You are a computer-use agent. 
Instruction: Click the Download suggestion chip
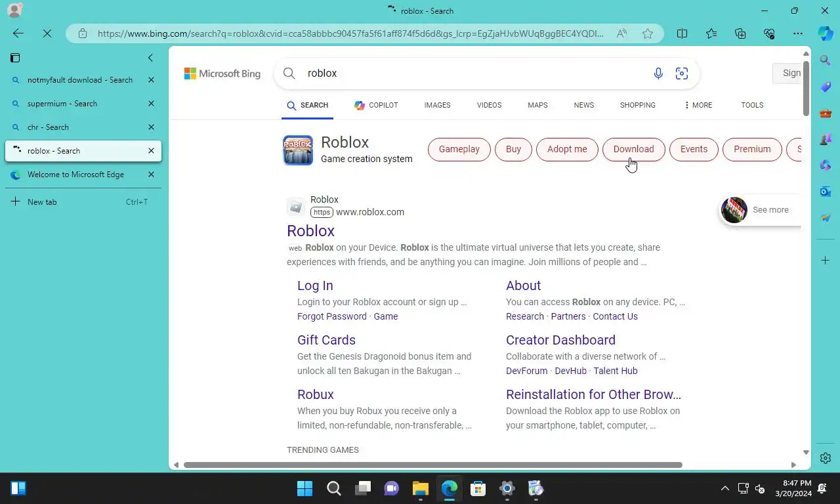click(x=633, y=149)
